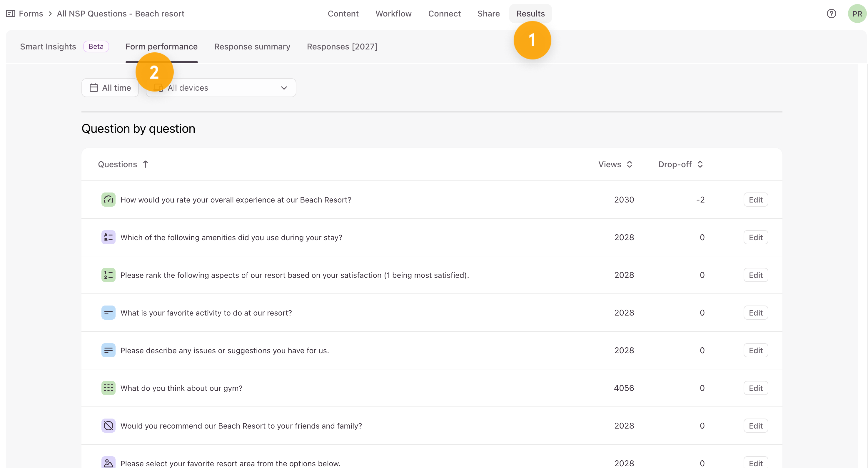Click 'Would you recommend our Beach Resort' text

point(241,426)
